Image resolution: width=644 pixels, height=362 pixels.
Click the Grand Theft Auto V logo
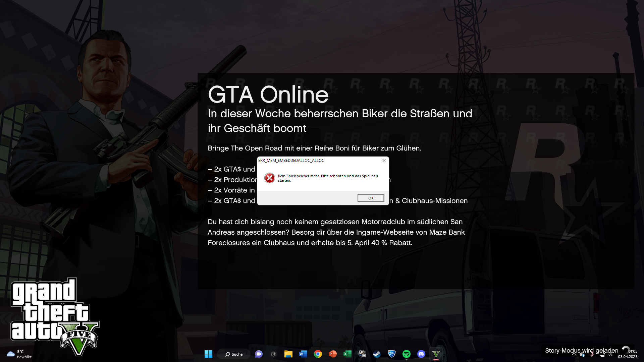click(x=55, y=316)
